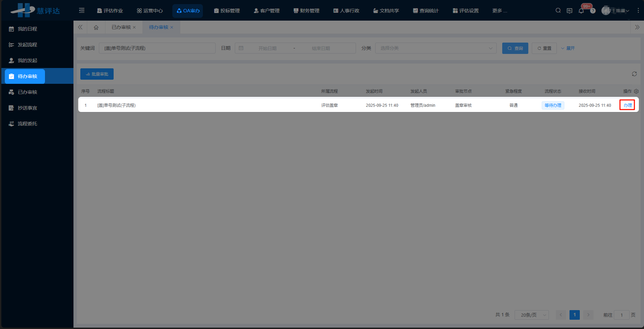Open the 20条/页 page size dropdown
This screenshot has height=329, width=644.
tap(531, 315)
